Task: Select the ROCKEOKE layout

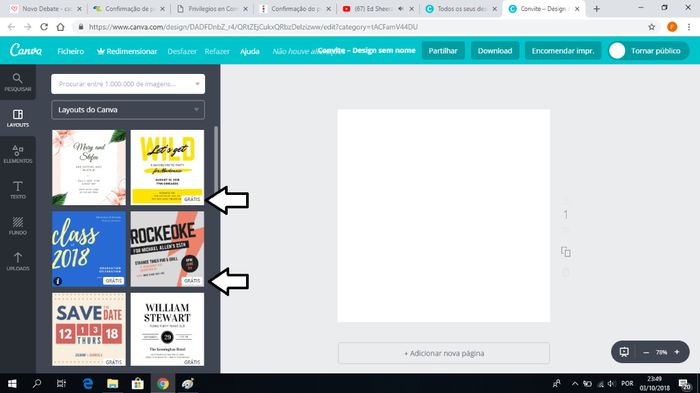Action: point(167,249)
